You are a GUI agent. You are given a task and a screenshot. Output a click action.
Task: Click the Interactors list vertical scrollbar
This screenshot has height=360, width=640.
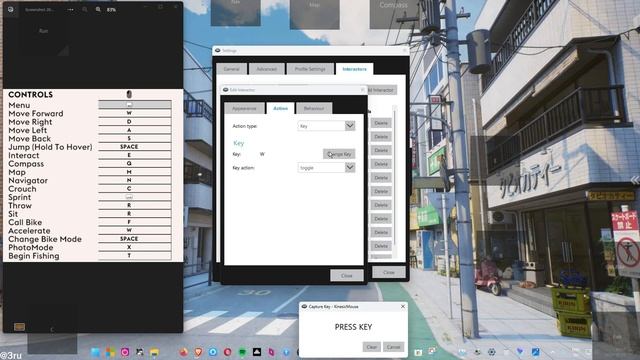coord(394,176)
